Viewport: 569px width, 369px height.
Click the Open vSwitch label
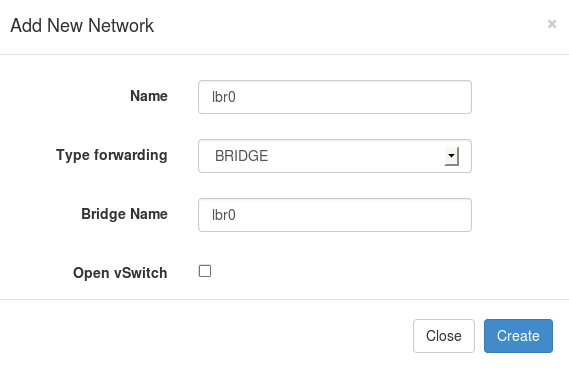click(120, 273)
